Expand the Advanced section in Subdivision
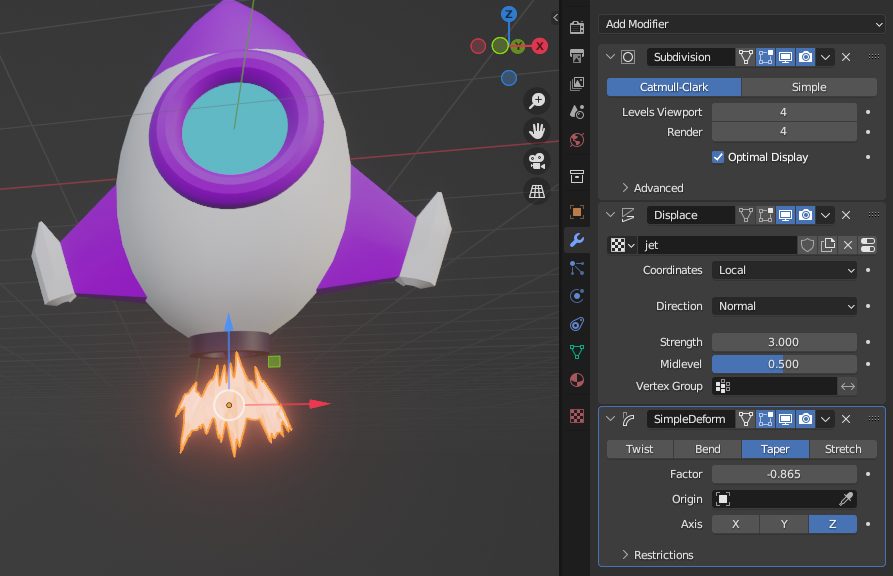Viewport: 893px width, 576px height. [652, 188]
